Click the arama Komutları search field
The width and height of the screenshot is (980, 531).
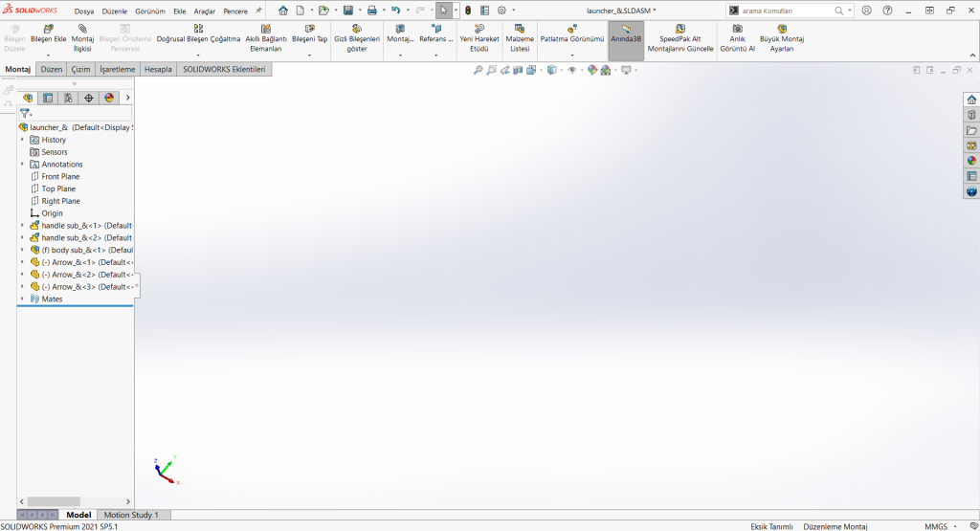pyautogui.click(x=785, y=11)
